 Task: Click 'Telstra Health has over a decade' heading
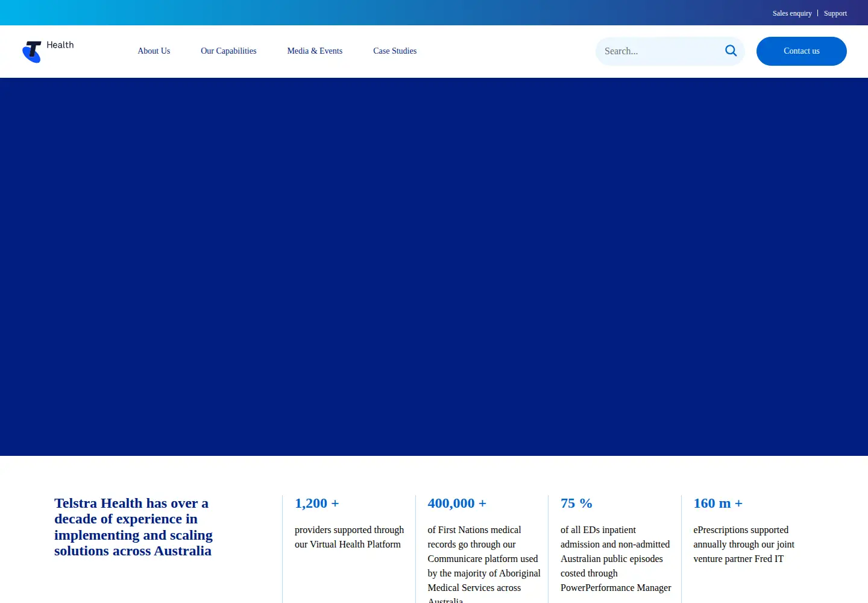pyautogui.click(x=133, y=527)
